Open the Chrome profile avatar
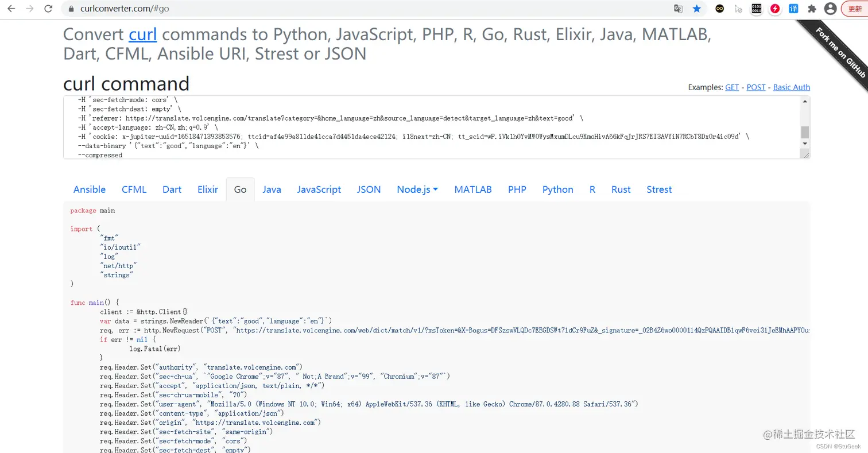This screenshot has height=453, width=868. point(830,9)
